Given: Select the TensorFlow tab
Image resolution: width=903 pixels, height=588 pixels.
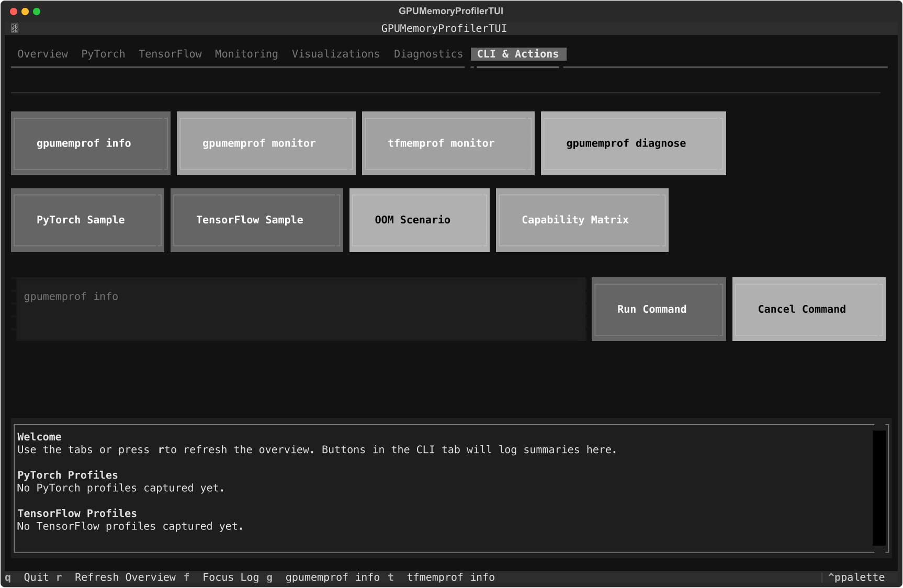Looking at the screenshot, I should tap(170, 54).
